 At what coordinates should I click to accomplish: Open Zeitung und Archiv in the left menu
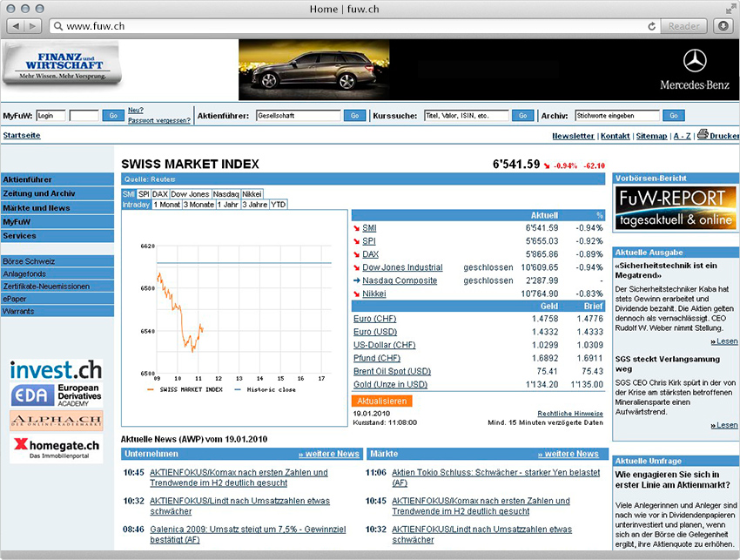tap(57, 193)
